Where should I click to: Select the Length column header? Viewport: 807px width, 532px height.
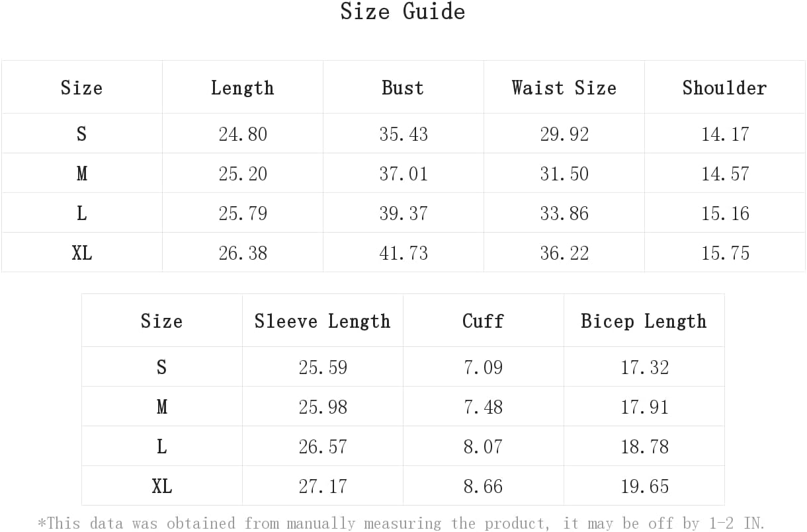coord(242,88)
